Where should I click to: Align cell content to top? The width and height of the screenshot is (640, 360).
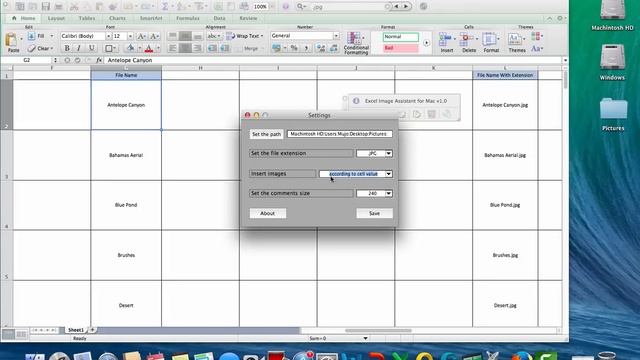pyautogui.click(x=173, y=36)
